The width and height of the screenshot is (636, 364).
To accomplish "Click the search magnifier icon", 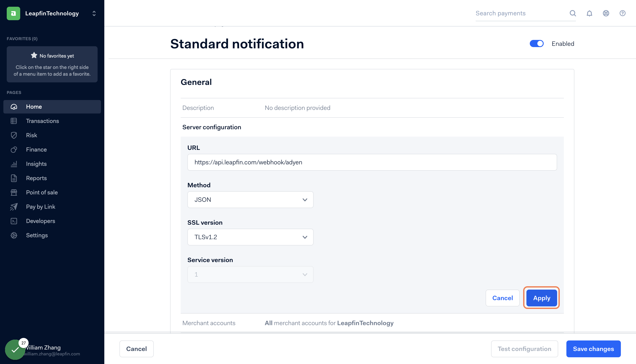I will point(573,13).
